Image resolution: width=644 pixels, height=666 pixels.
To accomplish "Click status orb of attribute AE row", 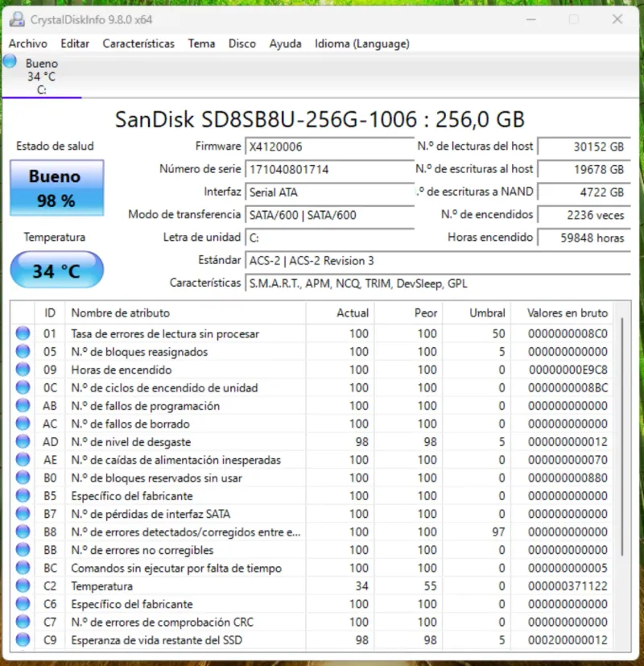I will tap(23, 460).
